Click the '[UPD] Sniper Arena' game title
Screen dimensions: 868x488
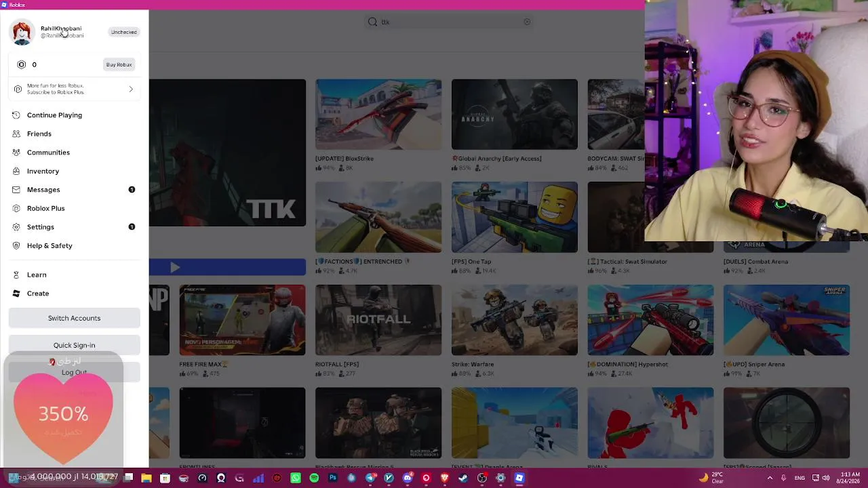[754, 364]
